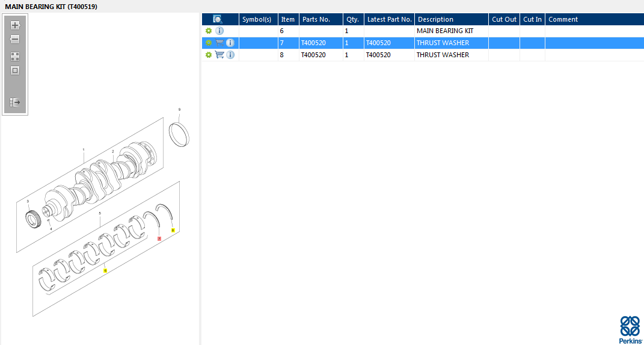The width and height of the screenshot is (644, 345).
Task: Zoom out of the parts diagram
Action: [x=15, y=40]
